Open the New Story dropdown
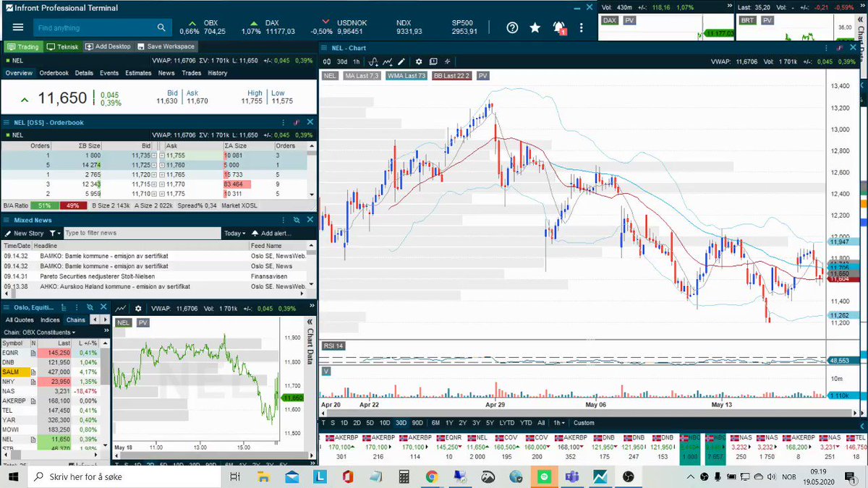 (x=30, y=234)
